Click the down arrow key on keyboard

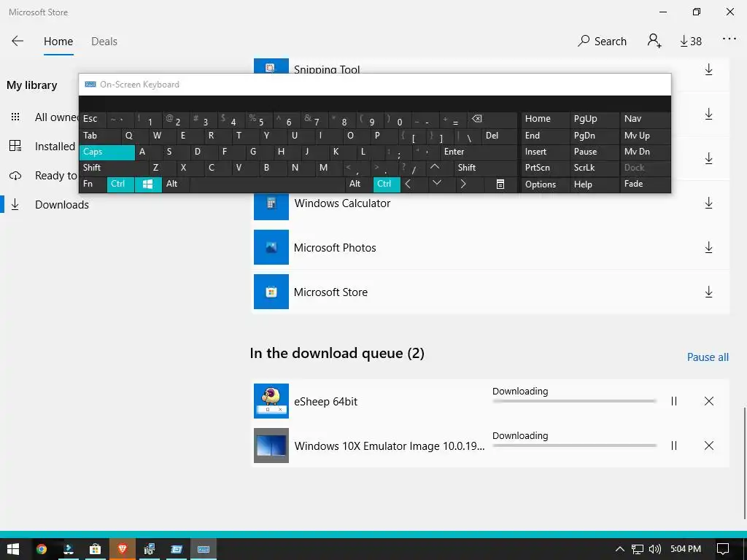(x=441, y=184)
